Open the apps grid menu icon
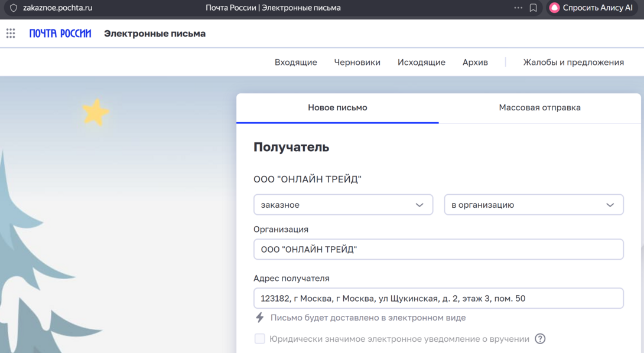 tap(11, 34)
